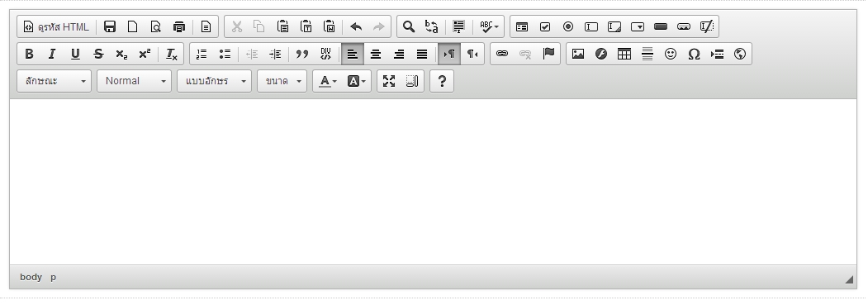This screenshot has width=868, height=305.
Task: Insert an image button
Action: click(685, 26)
